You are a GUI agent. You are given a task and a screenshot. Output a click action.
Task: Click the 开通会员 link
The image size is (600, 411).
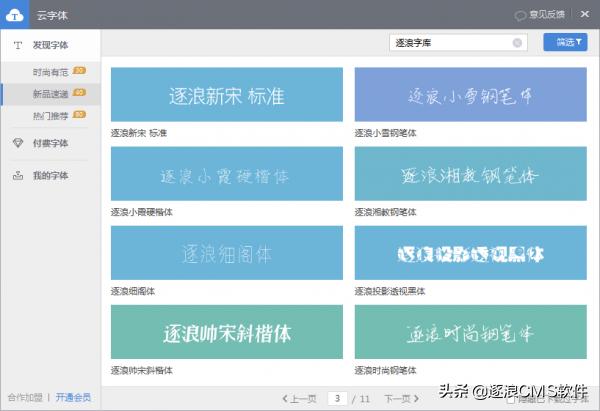click(73, 398)
